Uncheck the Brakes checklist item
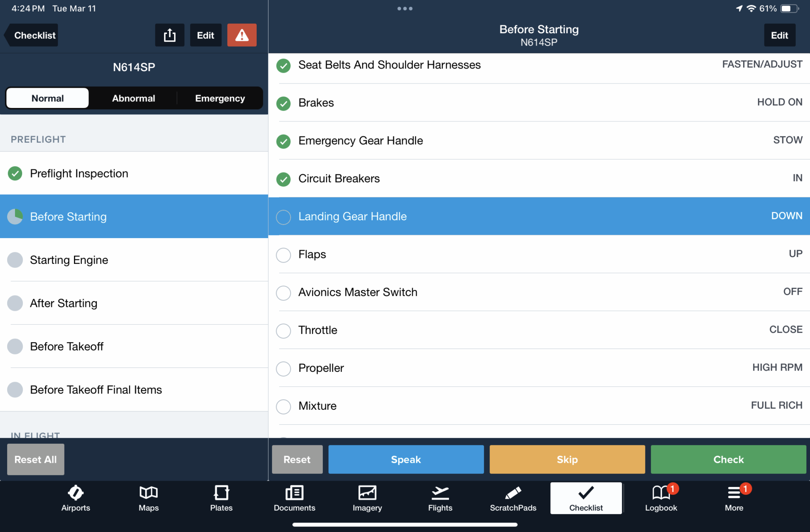Screen dimensions: 810x532 [x=284, y=103]
